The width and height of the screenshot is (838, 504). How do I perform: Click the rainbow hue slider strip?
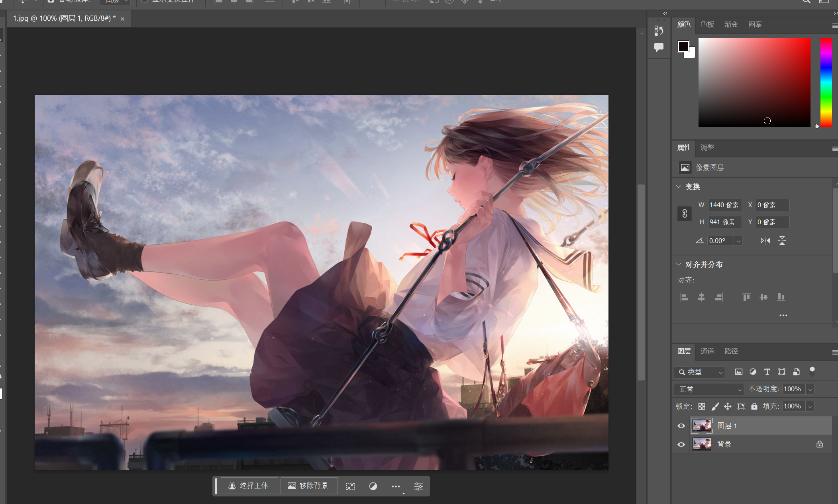(826, 82)
